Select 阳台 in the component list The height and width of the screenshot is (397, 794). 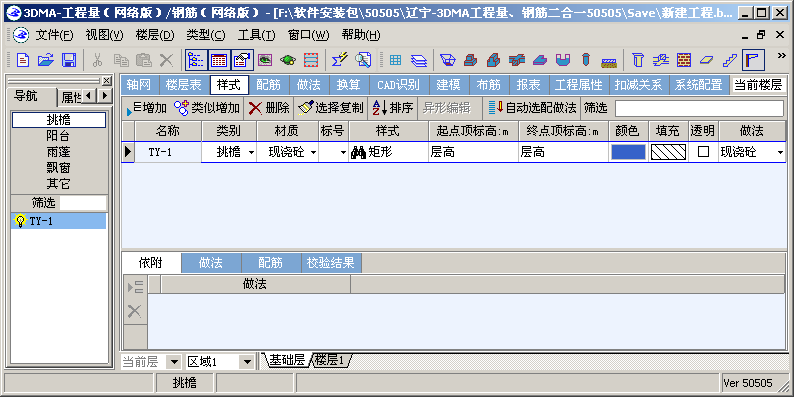click(x=58, y=136)
